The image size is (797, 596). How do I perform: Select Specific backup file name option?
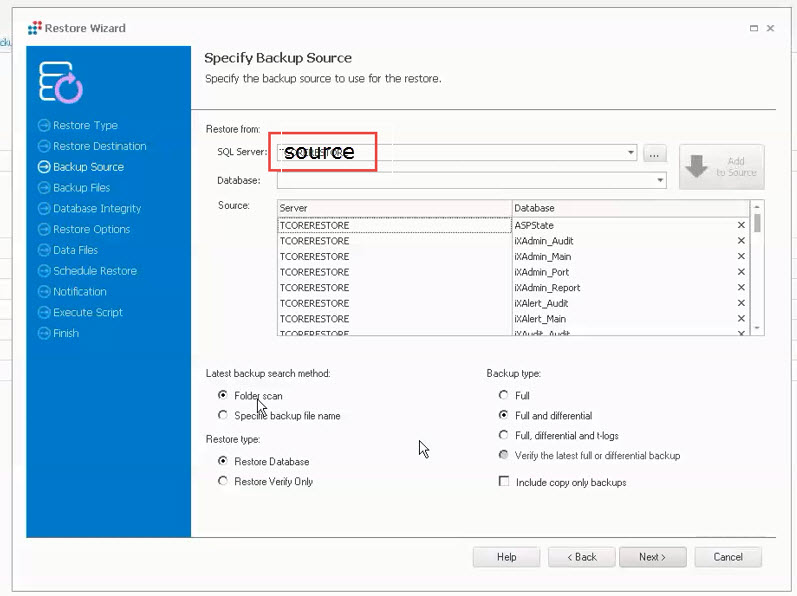[223, 415]
